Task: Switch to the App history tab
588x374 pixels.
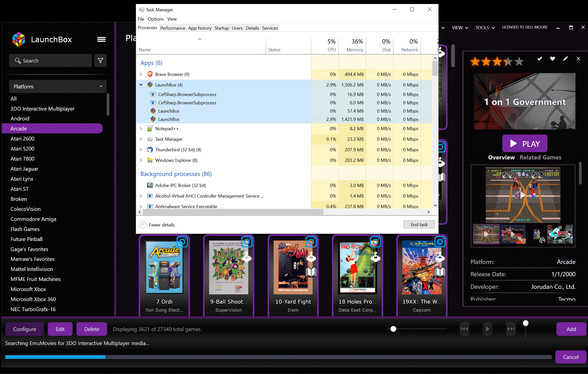Action: click(200, 28)
